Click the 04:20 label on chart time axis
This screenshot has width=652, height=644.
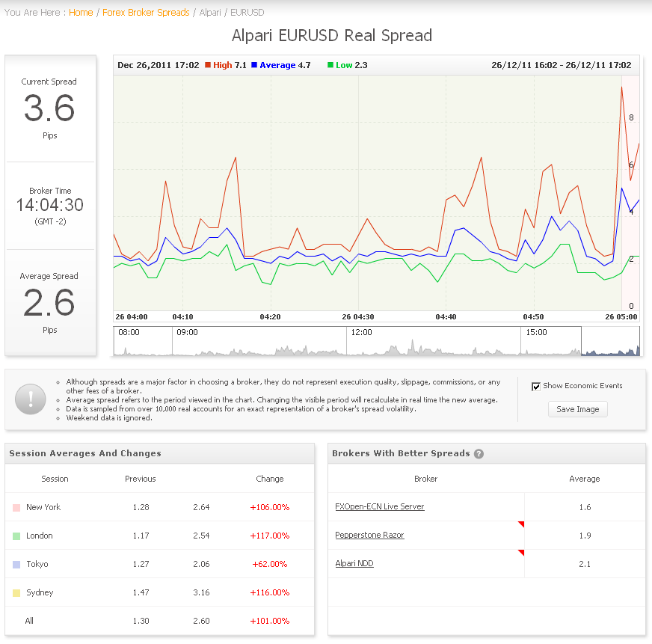pyautogui.click(x=270, y=317)
